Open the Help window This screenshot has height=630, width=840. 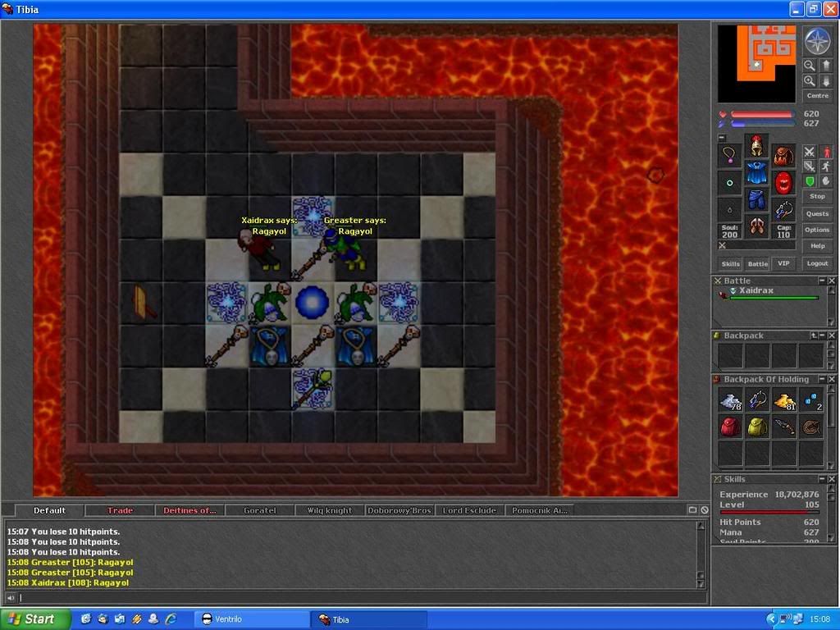pos(818,246)
